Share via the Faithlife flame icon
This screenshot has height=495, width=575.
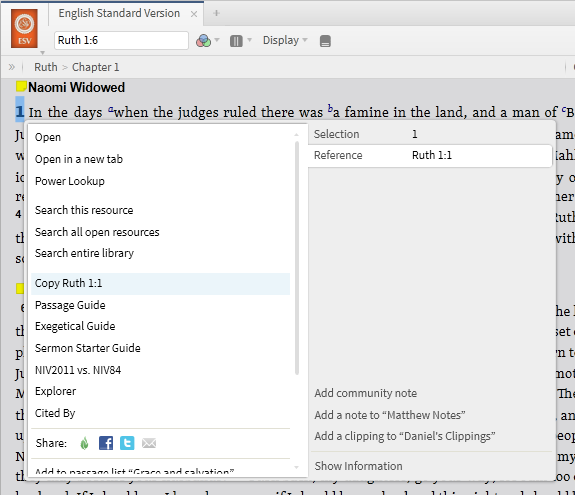[x=84, y=443]
